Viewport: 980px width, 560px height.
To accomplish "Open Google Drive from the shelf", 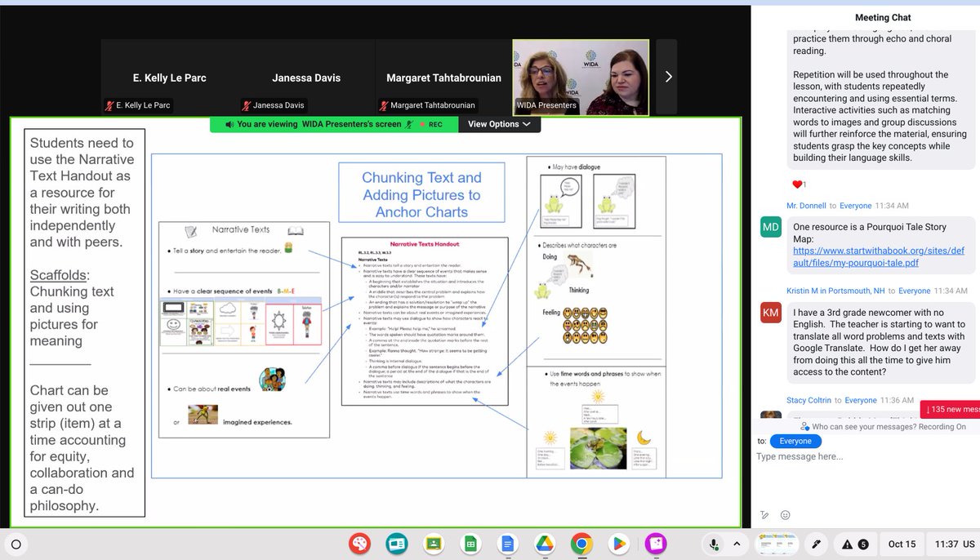I will (545, 544).
